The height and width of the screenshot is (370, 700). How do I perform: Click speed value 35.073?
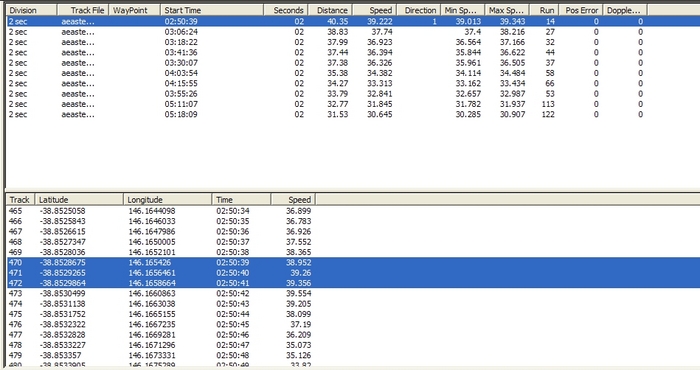click(299, 345)
